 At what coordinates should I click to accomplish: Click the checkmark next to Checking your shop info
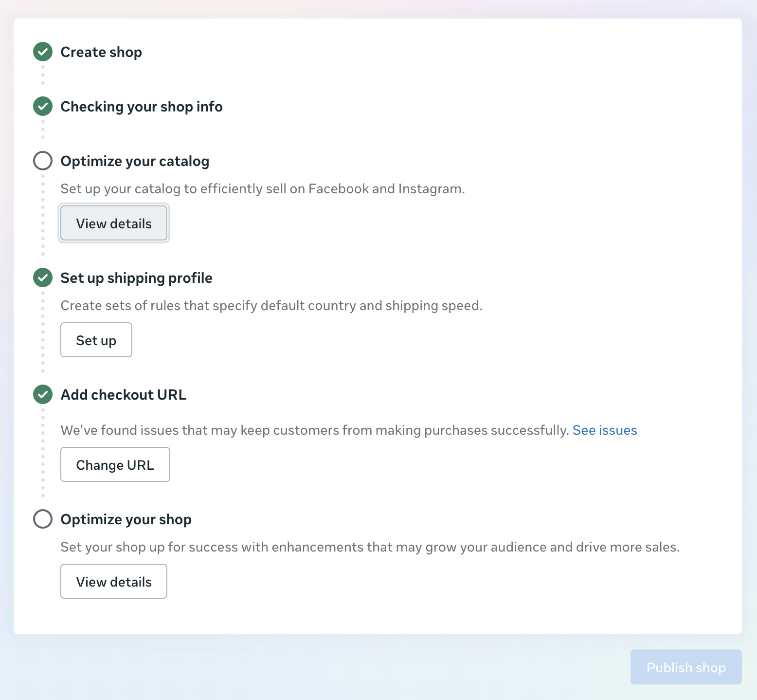[x=43, y=106]
